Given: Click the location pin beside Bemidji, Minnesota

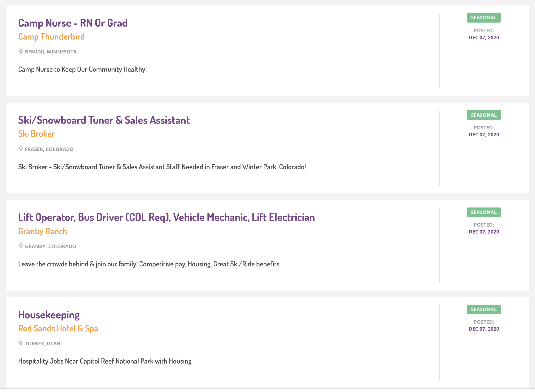Looking at the screenshot, I should click(x=21, y=51).
